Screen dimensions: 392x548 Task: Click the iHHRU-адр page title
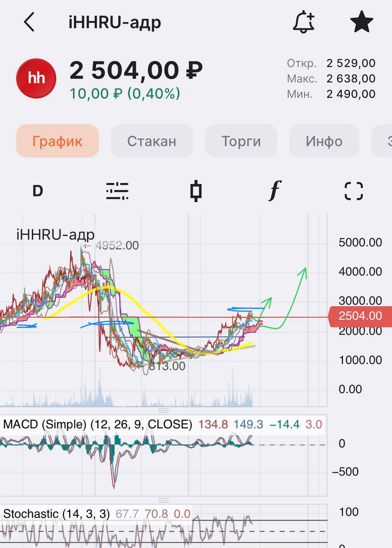click(115, 22)
